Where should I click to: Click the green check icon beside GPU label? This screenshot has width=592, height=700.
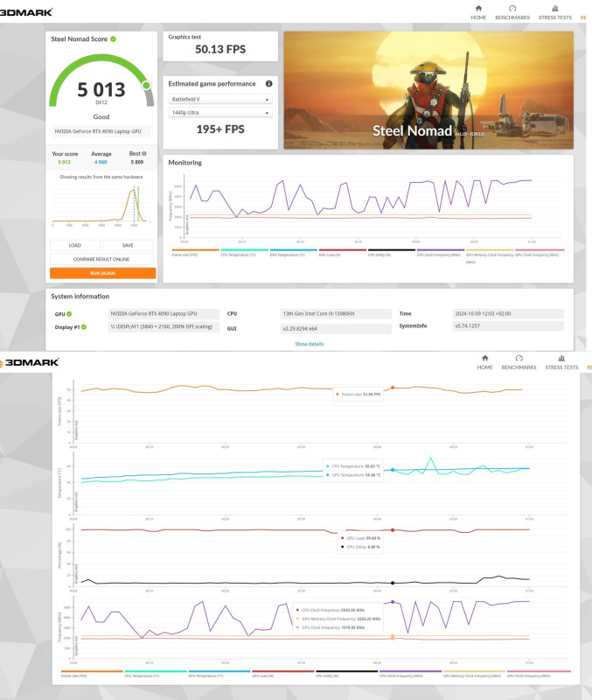pos(69,314)
